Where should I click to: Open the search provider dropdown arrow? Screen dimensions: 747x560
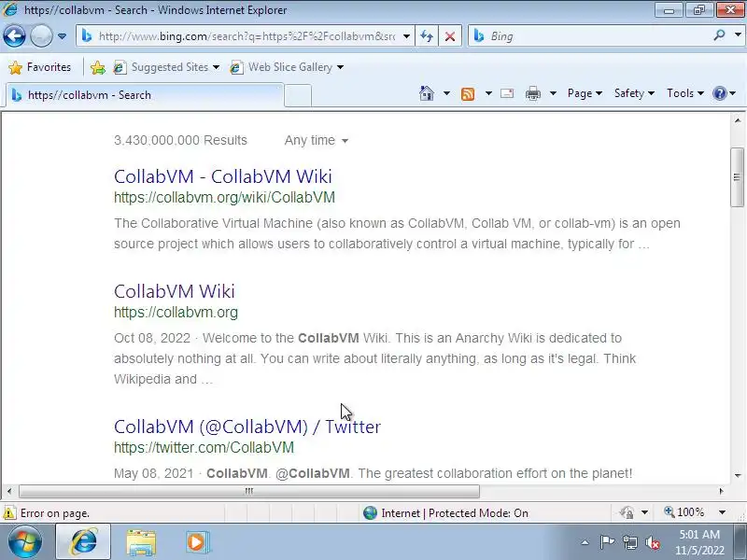pos(738,35)
